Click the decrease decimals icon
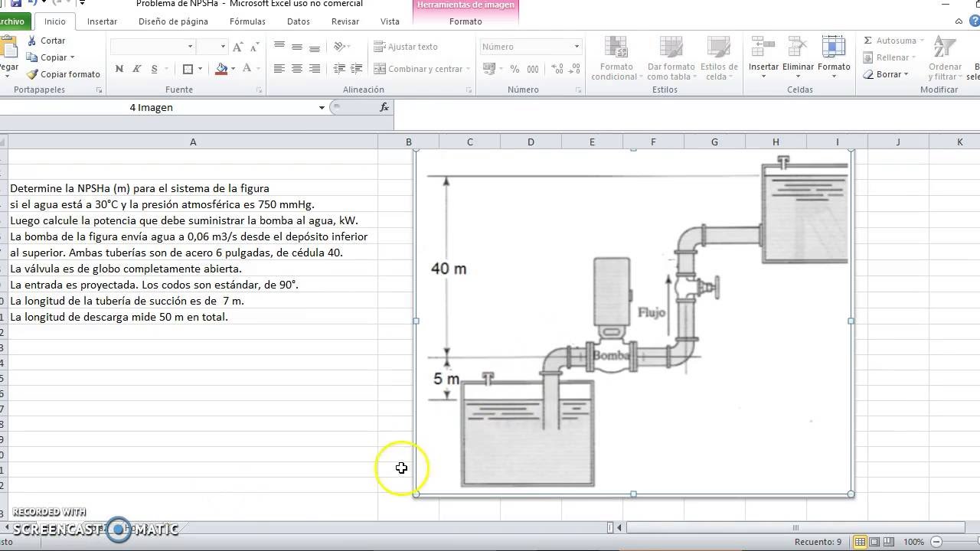Viewport: 980px width, 551px height. [x=574, y=69]
